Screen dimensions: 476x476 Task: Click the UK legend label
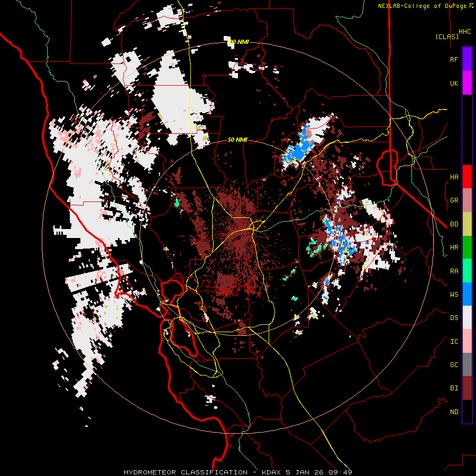[454, 83]
